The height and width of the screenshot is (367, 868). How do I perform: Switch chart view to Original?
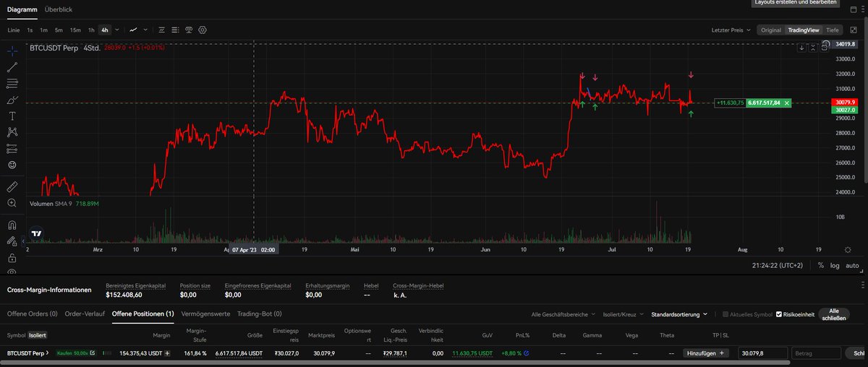pyautogui.click(x=770, y=30)
